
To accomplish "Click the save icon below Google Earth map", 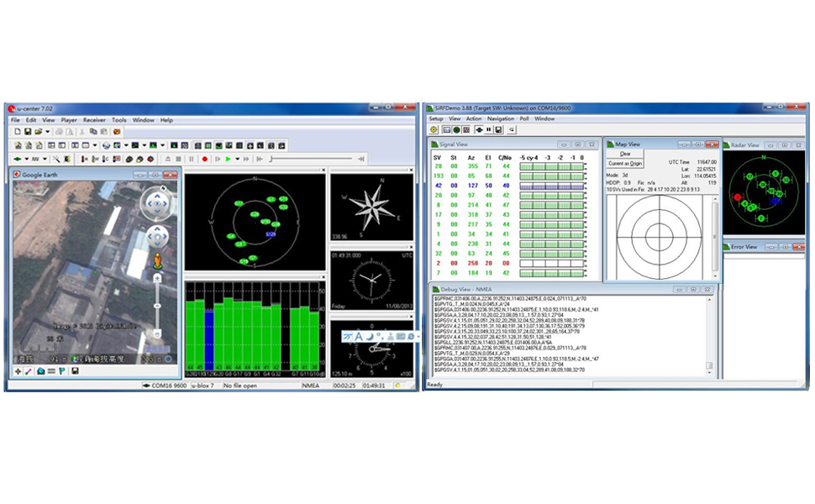I will tap(75, 370).
